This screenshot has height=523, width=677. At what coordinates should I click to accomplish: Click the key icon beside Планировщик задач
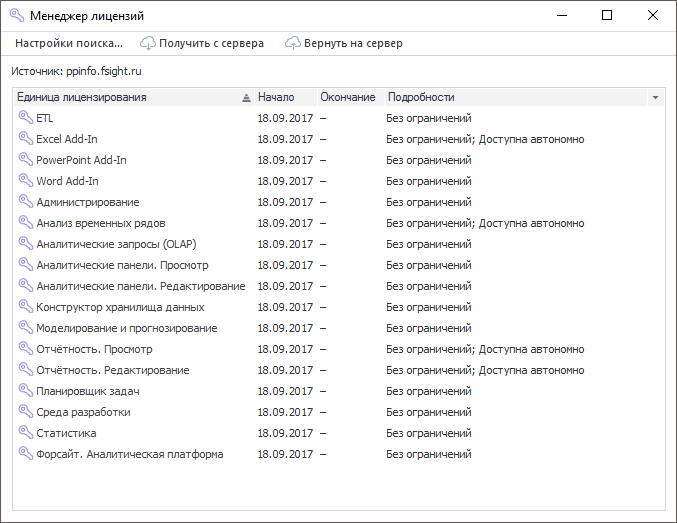click(x=25, y=391)
